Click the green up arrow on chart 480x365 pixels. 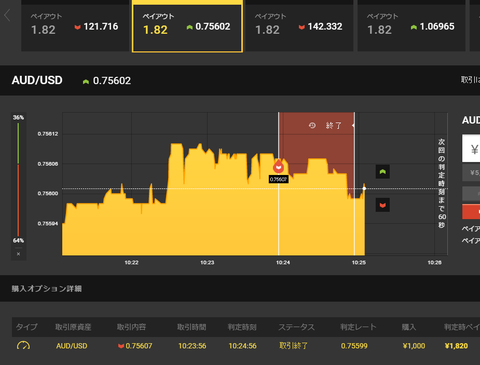pyautogui.click(x=383, y=172)
